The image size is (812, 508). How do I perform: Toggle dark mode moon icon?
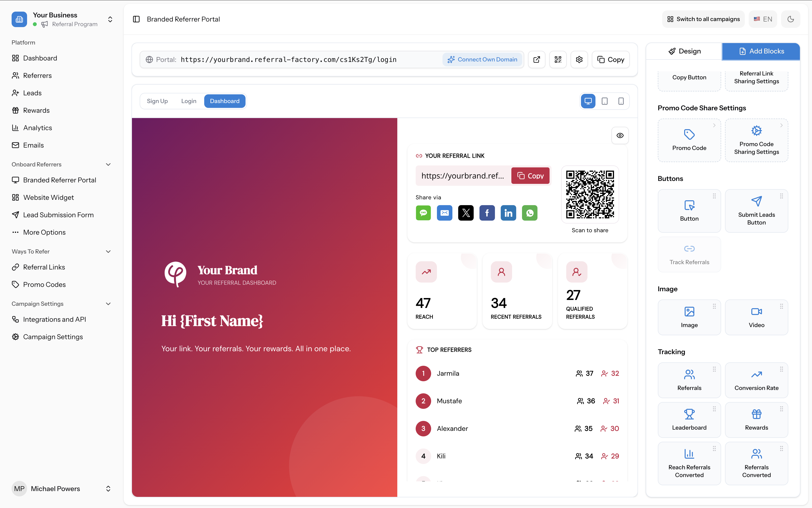[790, 19]
